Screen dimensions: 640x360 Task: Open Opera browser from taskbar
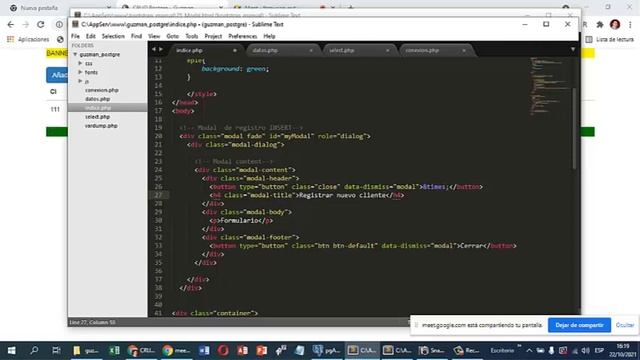(x=223, y=350)
